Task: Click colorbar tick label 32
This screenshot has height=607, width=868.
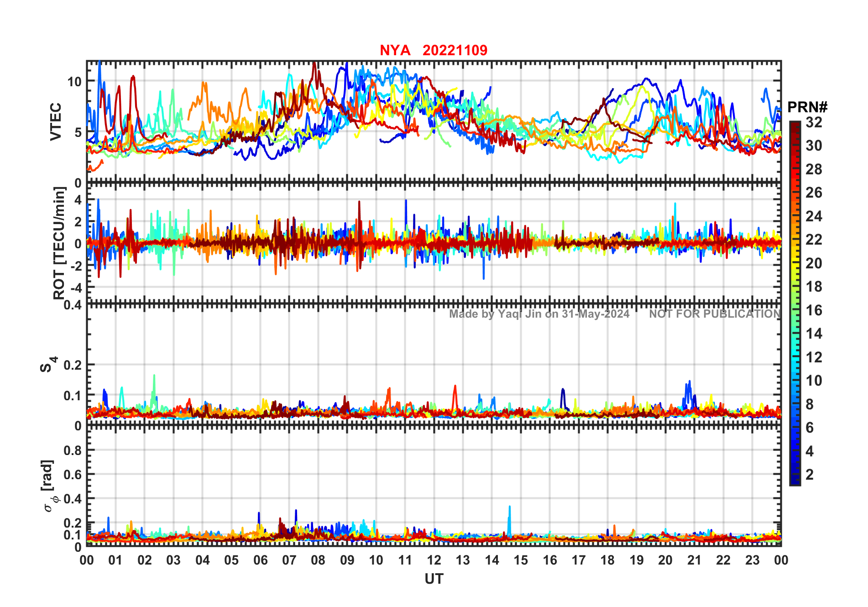Action: (x=814, y=122)
